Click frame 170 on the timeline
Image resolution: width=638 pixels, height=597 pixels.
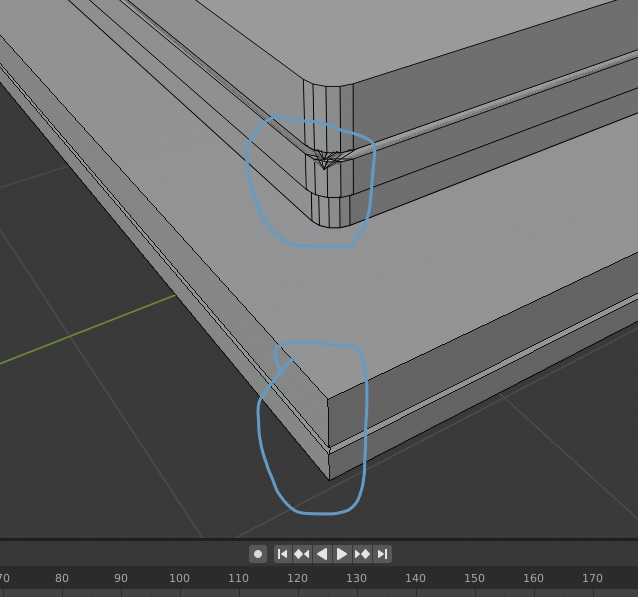[x=592, y=578]
